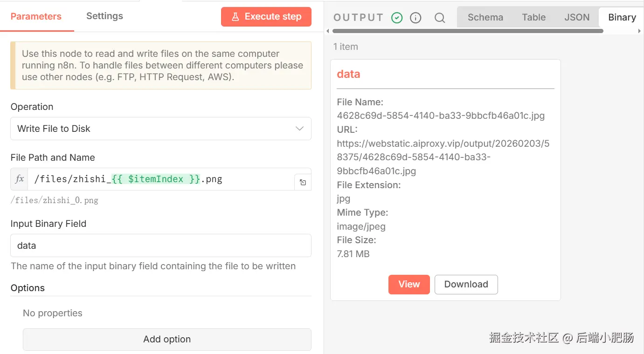Switch to the Settings tab
The width and height of the screenshot is (644, 354).
tap(104, 16)
